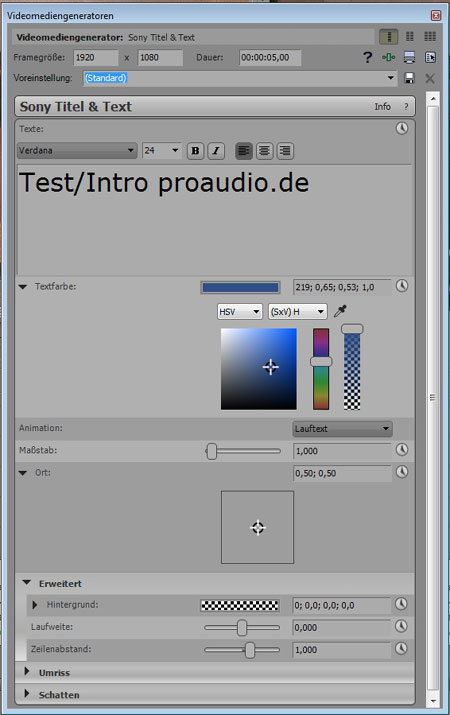The width and height of the screenshot is (450, 715).
Task: Switch to two-column layout view
Action: pyautogui.click(x=410, y=36)
